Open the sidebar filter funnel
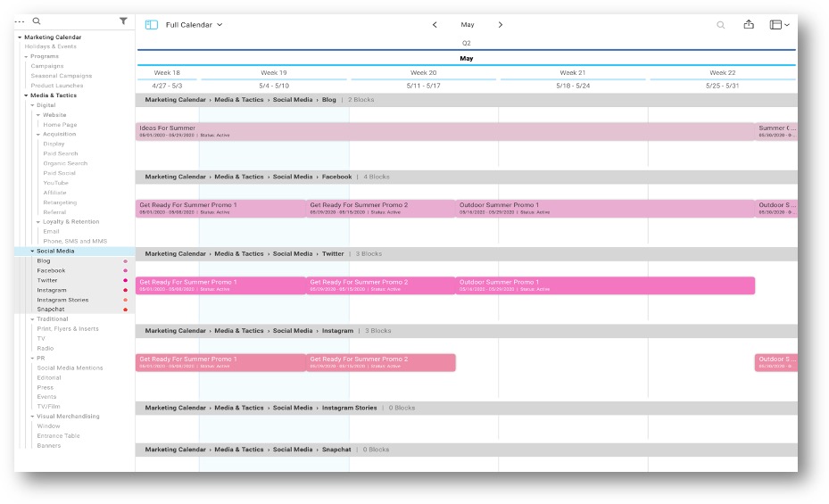 point(123,21)
